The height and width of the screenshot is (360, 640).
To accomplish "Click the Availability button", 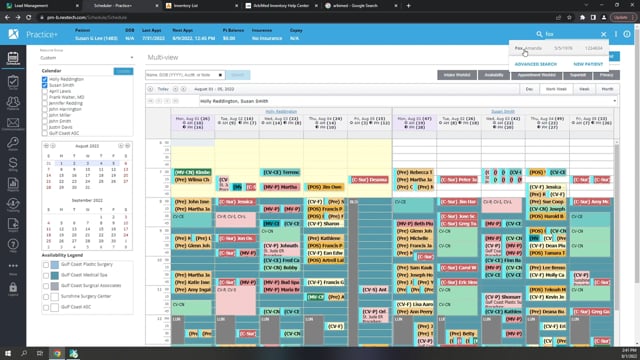I will click(x=493, y=75).
